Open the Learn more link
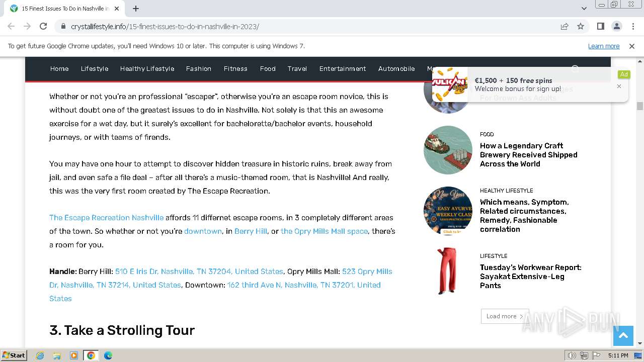This screenshot has height=362, width=644. point(604,46)
